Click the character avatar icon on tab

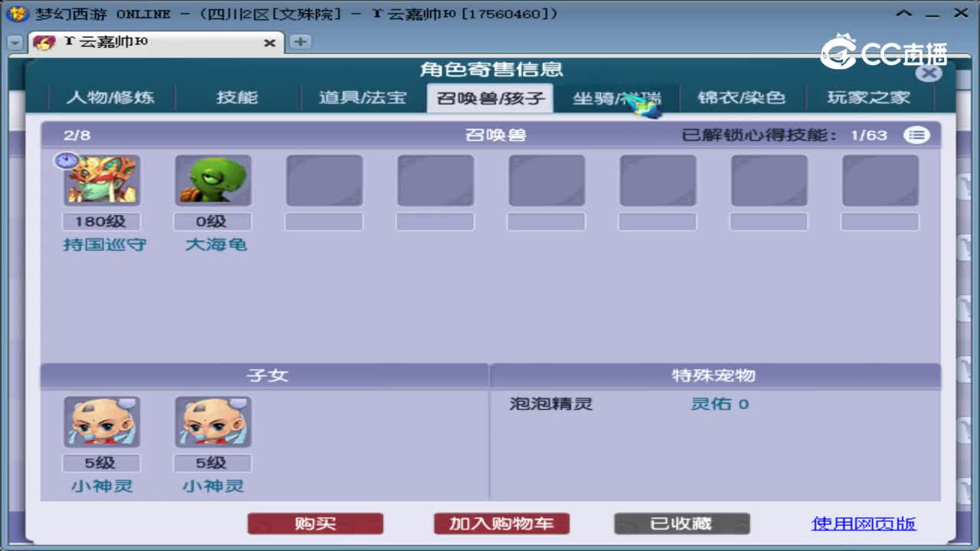(44, 43)
